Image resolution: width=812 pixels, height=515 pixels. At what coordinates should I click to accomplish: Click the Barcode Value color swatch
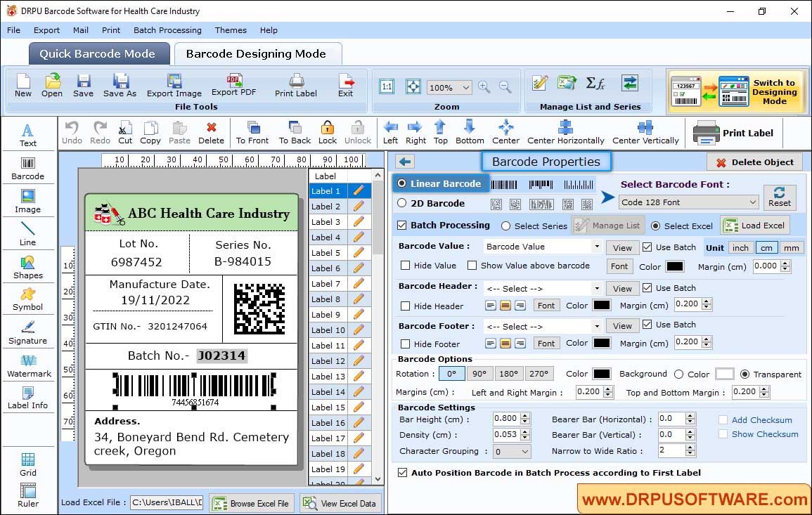tap(674, 266)
